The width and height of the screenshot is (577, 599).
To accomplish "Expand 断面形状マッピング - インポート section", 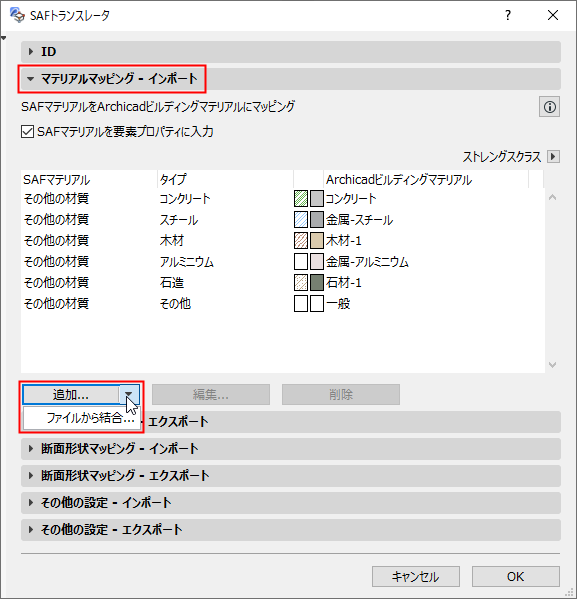I will (291, 448).
